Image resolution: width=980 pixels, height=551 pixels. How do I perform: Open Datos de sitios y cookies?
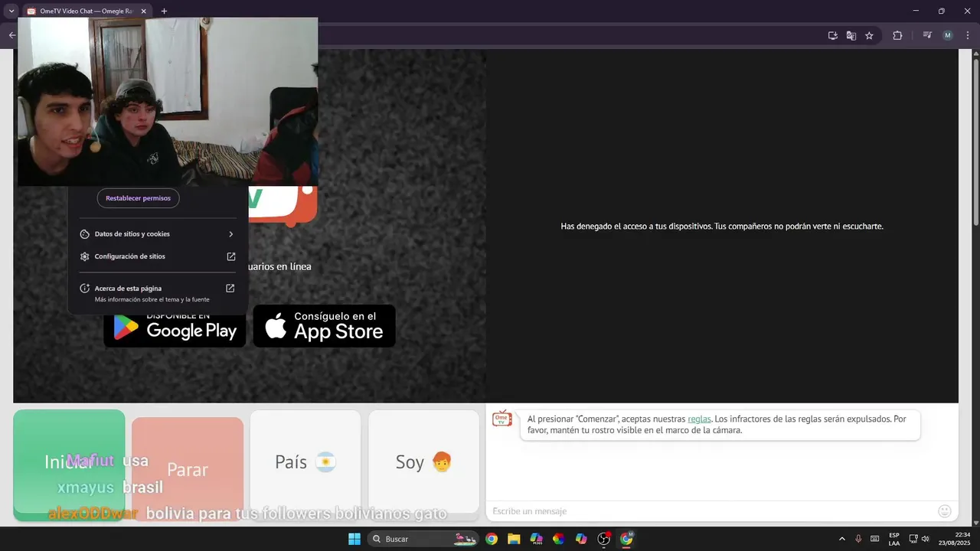point(158,234)
